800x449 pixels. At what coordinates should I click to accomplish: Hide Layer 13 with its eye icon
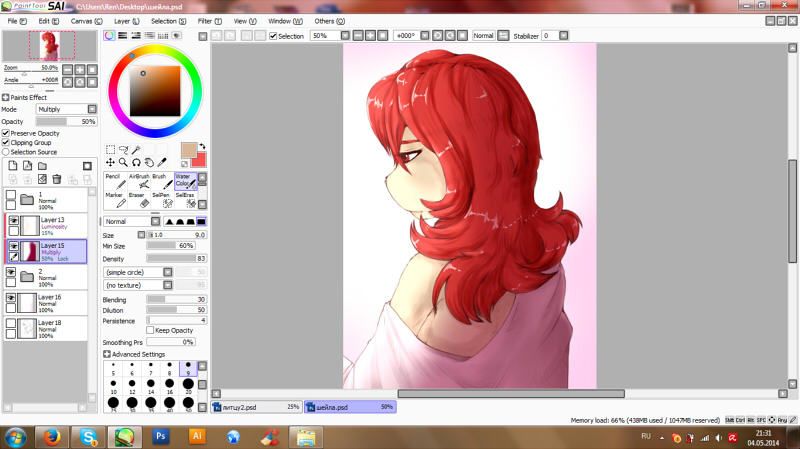(14, 220)
